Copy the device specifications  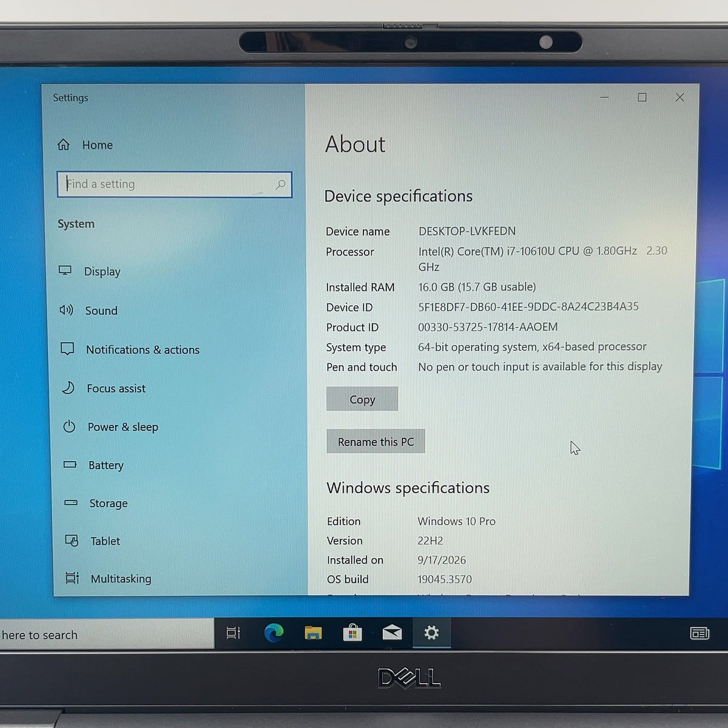pyautogui.click(x=362, y=399)
